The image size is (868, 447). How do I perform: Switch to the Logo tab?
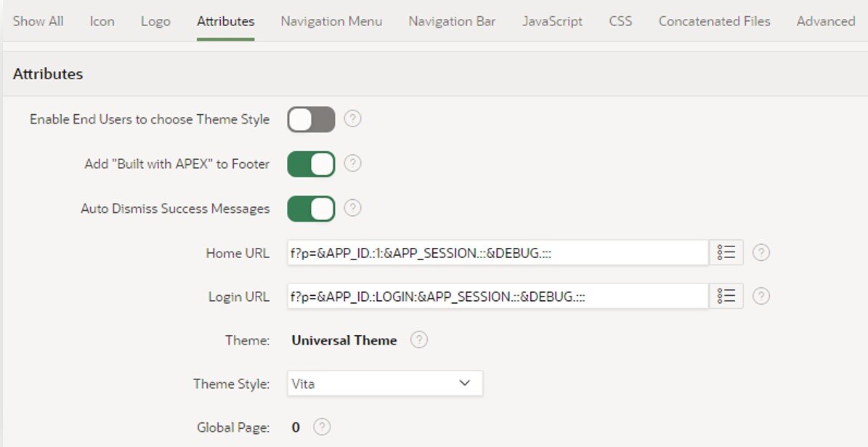[x=155, y=21]
